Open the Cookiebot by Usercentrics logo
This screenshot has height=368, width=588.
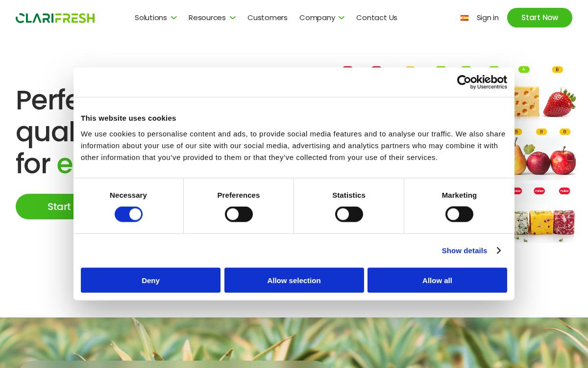(x=482, y=82)
